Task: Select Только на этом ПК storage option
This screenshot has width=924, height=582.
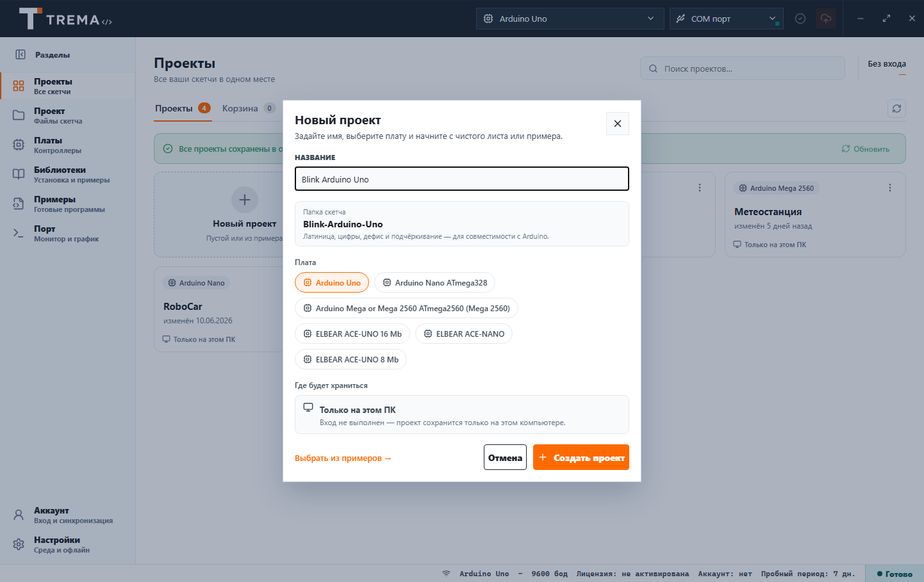Action: coord(462,414)
